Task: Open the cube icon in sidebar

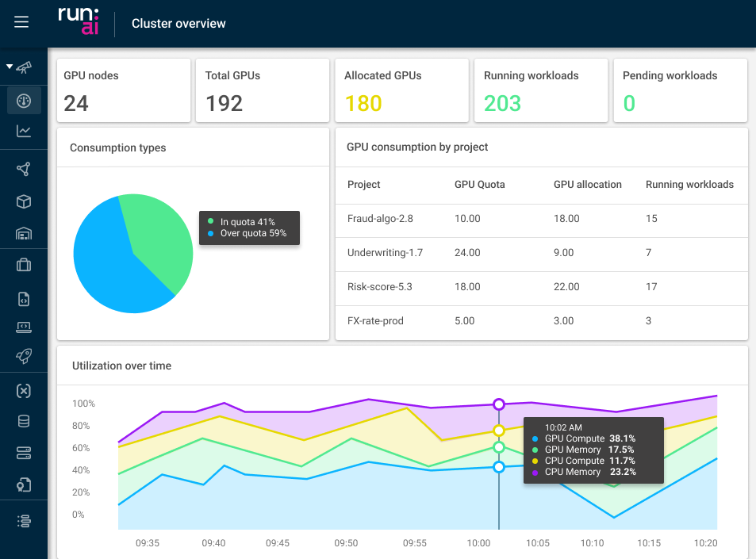Action: click(x=24, y=201)
